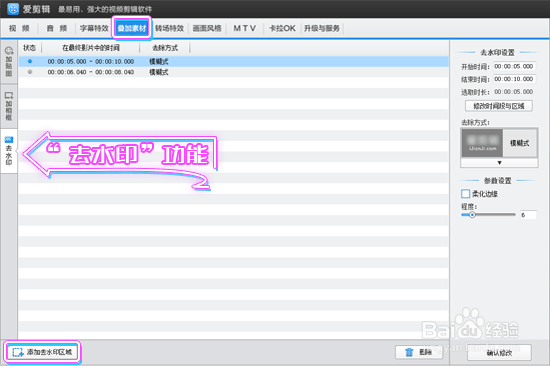
Task: Open the 加相框 sidebar tab
Action: [x=9, y=106]
